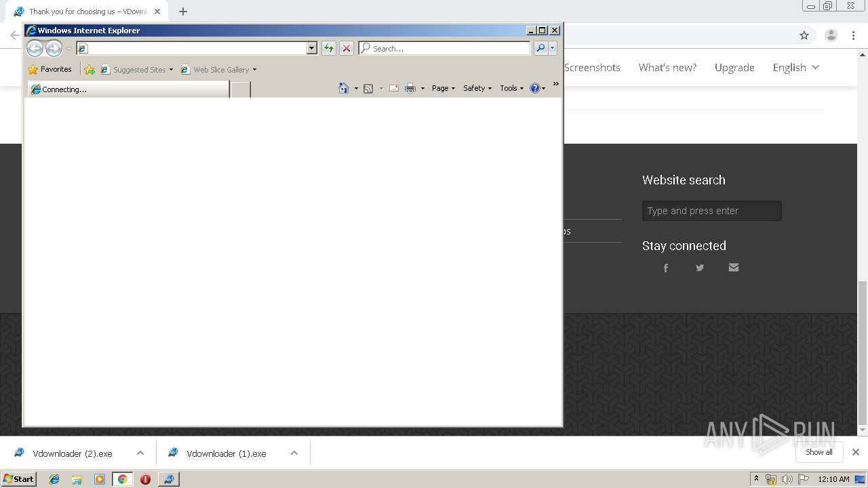This screenshot has width=868, height=488.
Task: Open Upgrade link in Chrome page
Action: tap(734, 67)
